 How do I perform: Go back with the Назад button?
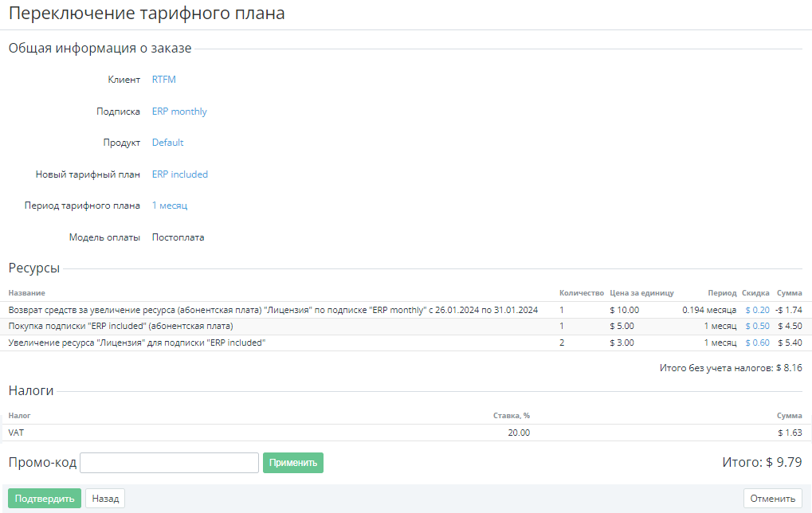[x=105, y=499]
